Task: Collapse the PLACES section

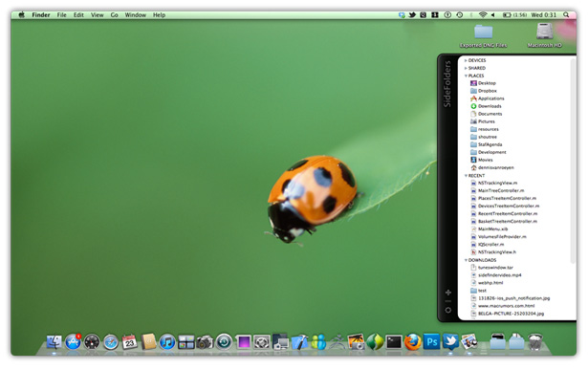Action: (x=466, y=76)
